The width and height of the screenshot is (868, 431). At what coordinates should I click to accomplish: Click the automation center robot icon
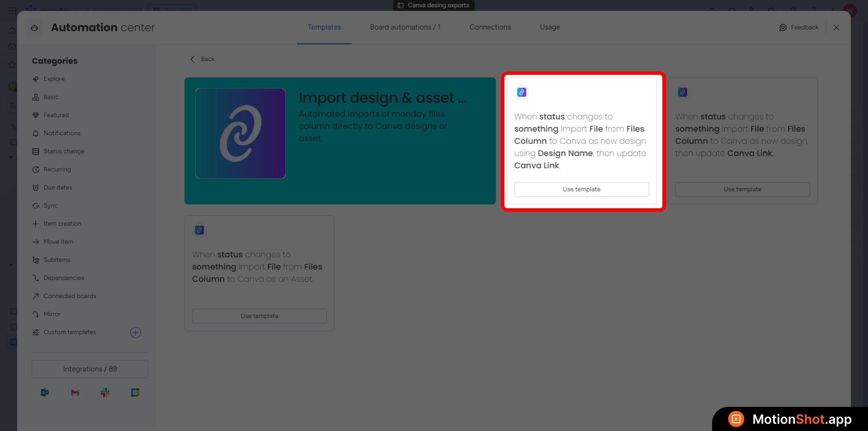pos(35,28)
